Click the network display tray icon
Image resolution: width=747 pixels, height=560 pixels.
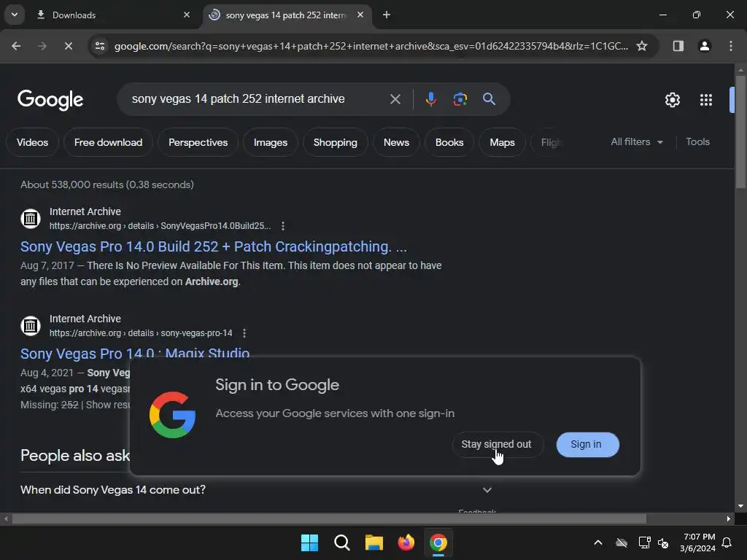(x=644, y=542)
